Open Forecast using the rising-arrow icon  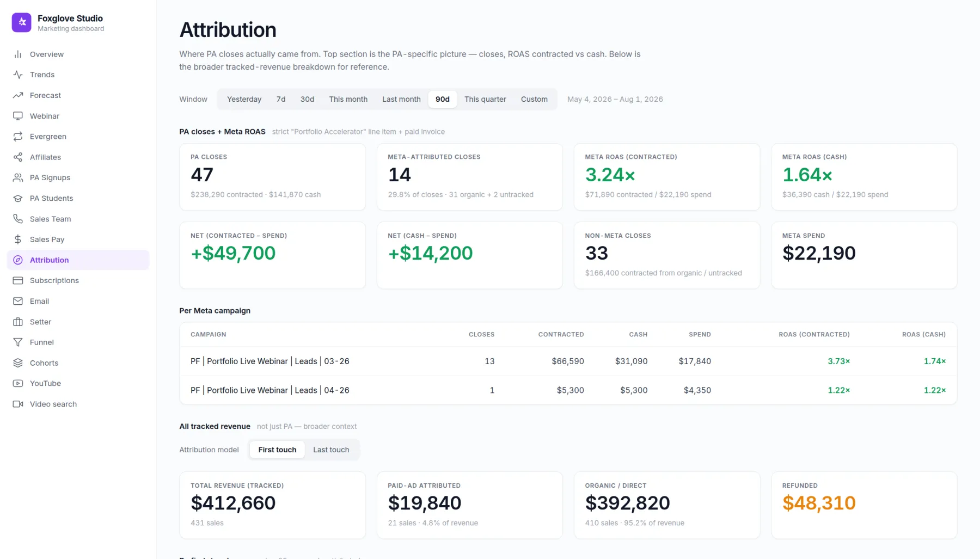tap(18, 95)
